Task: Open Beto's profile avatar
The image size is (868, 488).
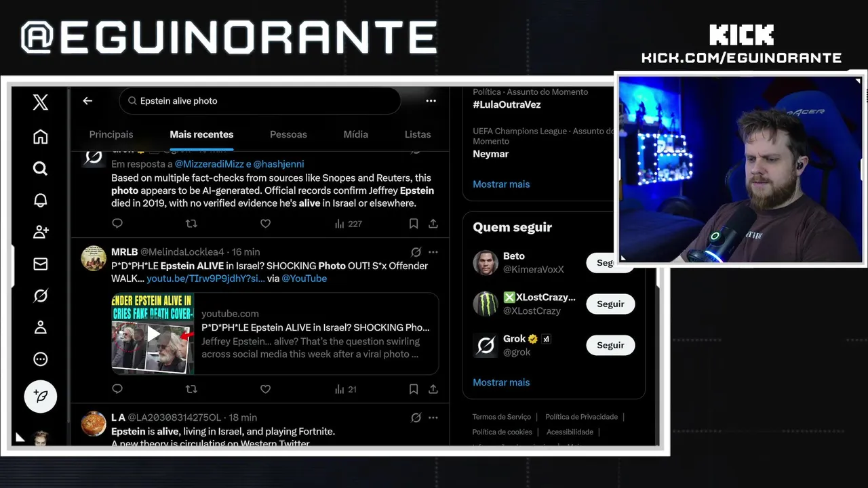Action: 486,263
